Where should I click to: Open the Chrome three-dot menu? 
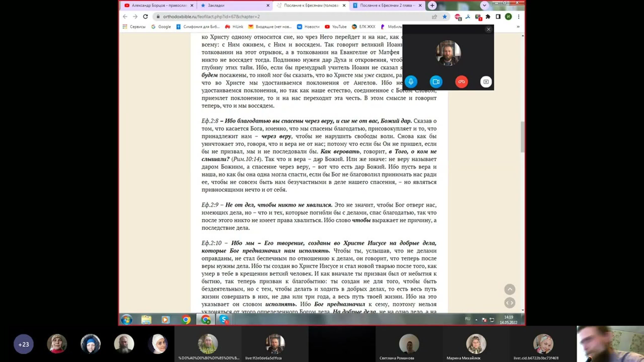pos(519,16)
